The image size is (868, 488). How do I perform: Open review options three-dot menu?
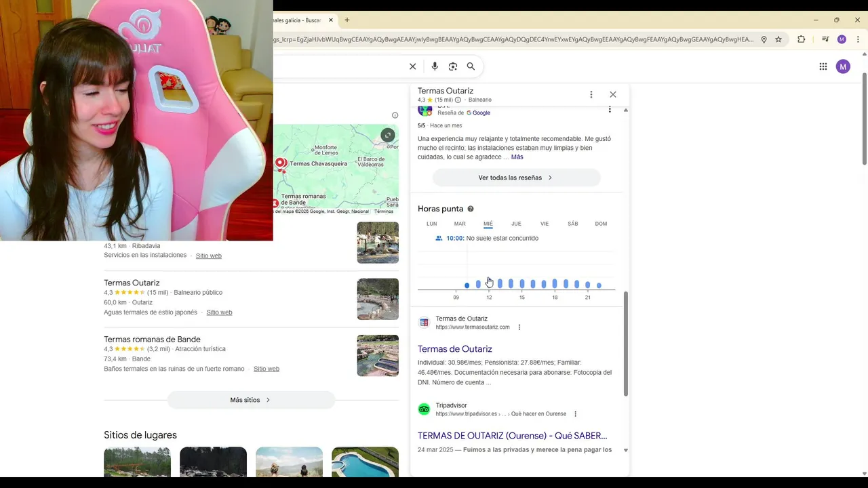[610, 109]
